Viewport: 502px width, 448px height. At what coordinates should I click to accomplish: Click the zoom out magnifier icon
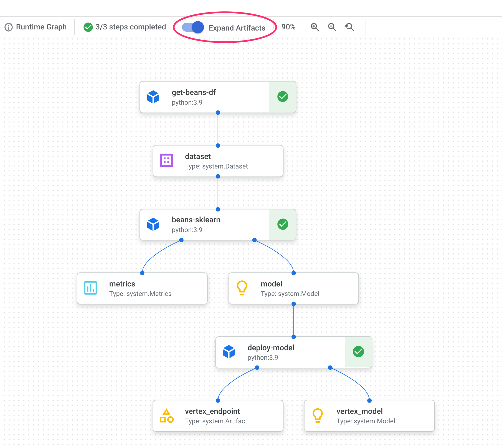pyautogui.click(x=332, y=27)
